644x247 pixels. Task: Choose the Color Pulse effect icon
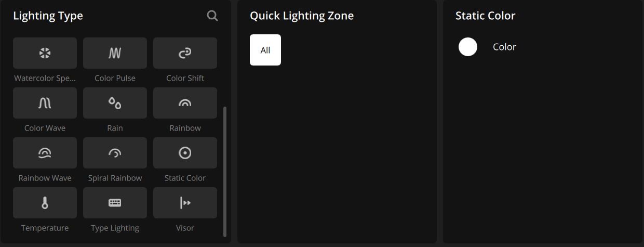tap(115, 53)
